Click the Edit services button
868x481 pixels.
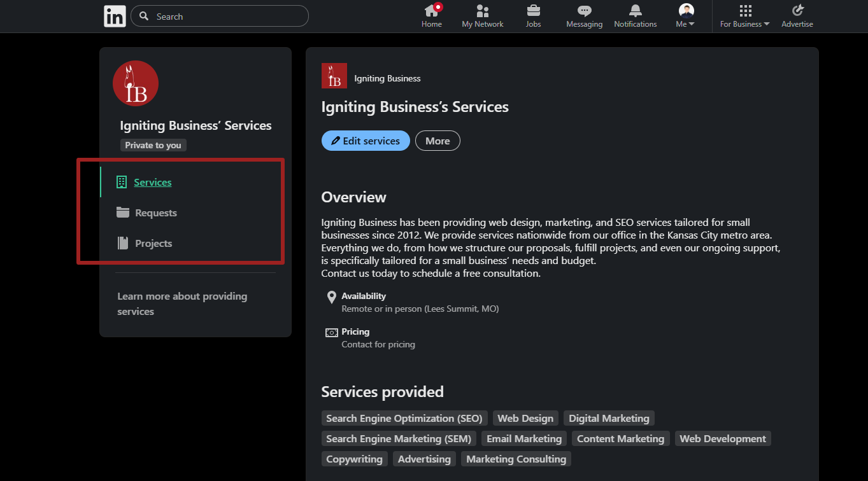pyautogui.click(x=366, y=141)
